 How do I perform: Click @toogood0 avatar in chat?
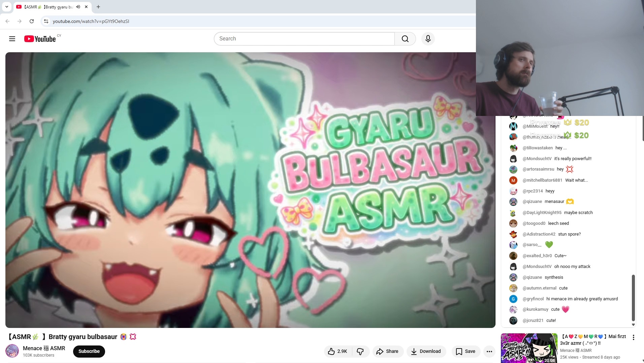click(513, 223)
